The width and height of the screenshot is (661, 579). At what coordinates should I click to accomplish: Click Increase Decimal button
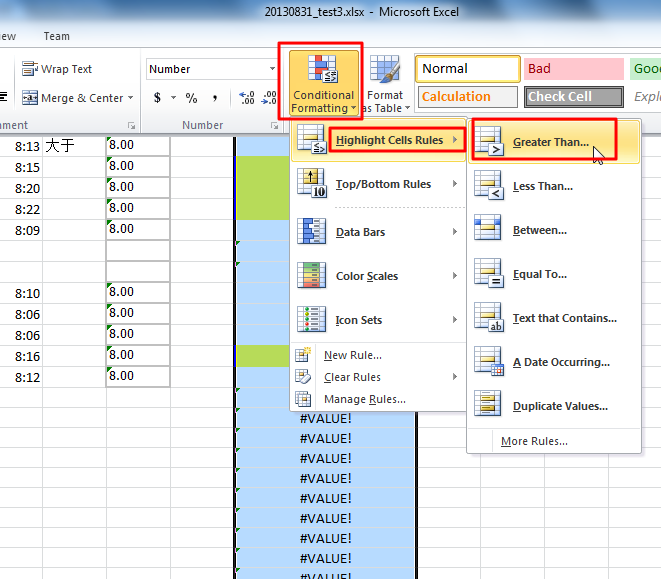click(247, 98)
